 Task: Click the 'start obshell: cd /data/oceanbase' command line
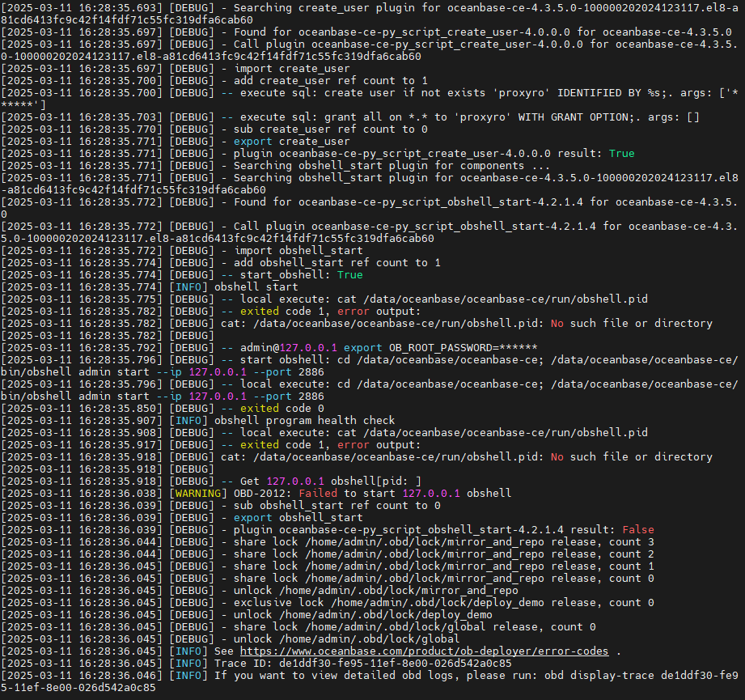click(370, 366)
